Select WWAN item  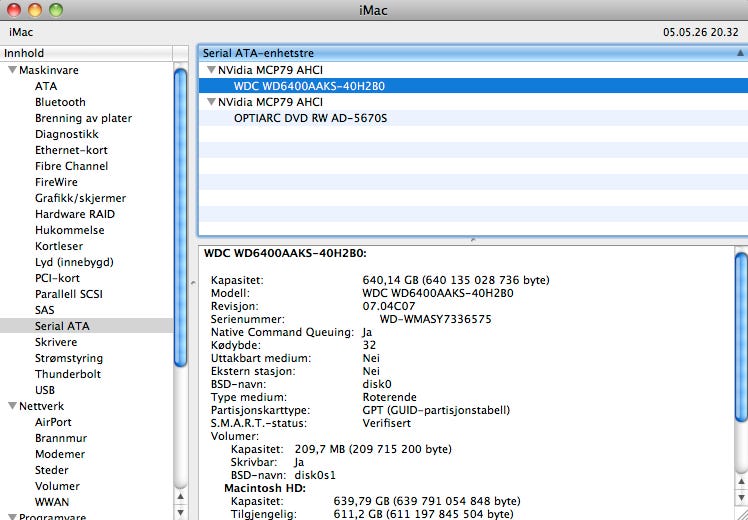coord(52,502)
